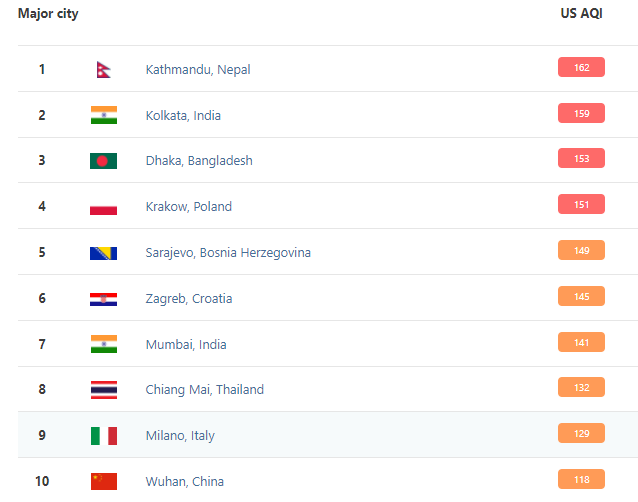
Task: Click the Bosnia Herzegovina flag icon
Action: coord(103,253)
